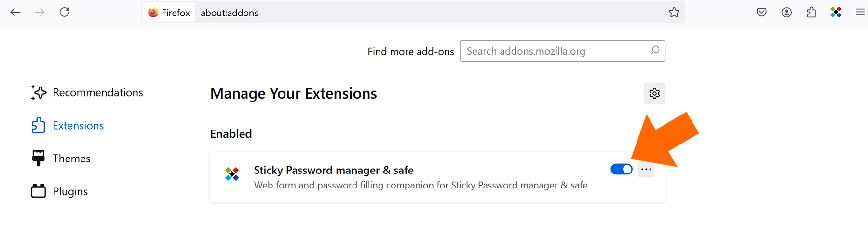Select the Extensions sidebar category
Viewport: 868px width, 231px height.
pos(68,126)
